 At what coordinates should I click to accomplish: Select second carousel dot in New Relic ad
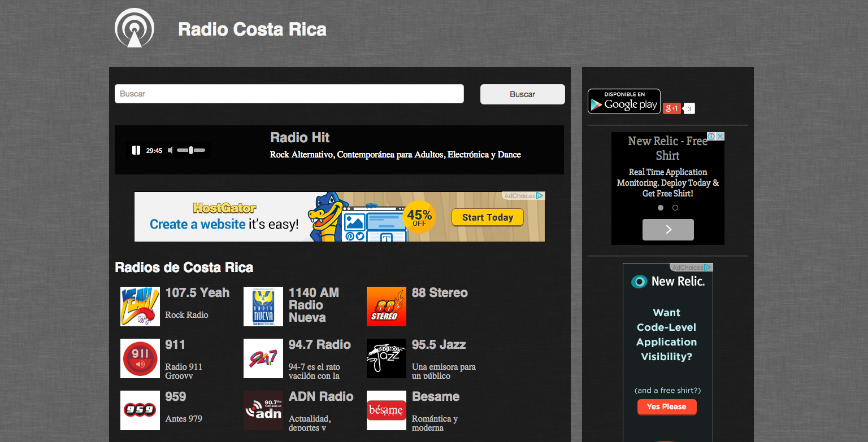[x=675, y=208]
